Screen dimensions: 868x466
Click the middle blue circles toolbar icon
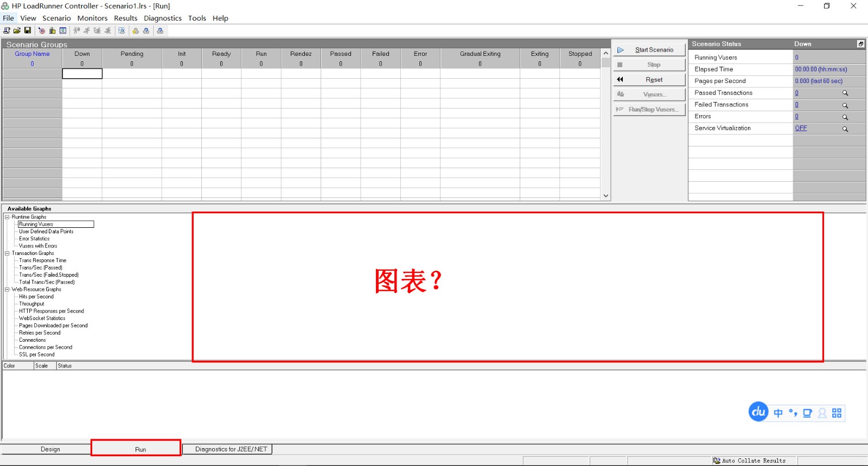146,30
